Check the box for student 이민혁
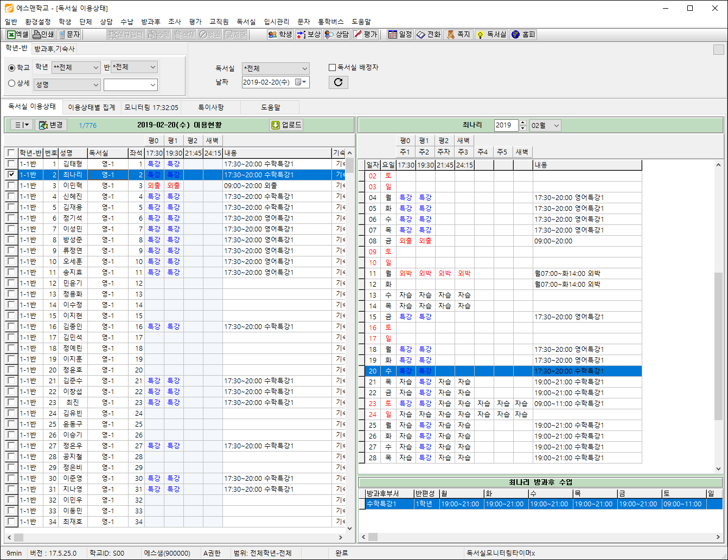Viewport: 728px width, 560px height. 11,185
